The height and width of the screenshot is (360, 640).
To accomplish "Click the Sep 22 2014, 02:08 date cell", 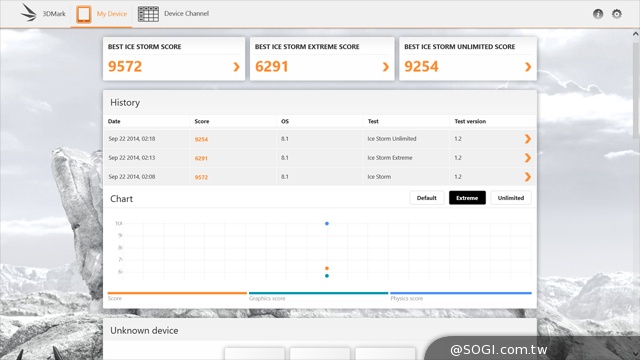I will click(x=132, y=177).
